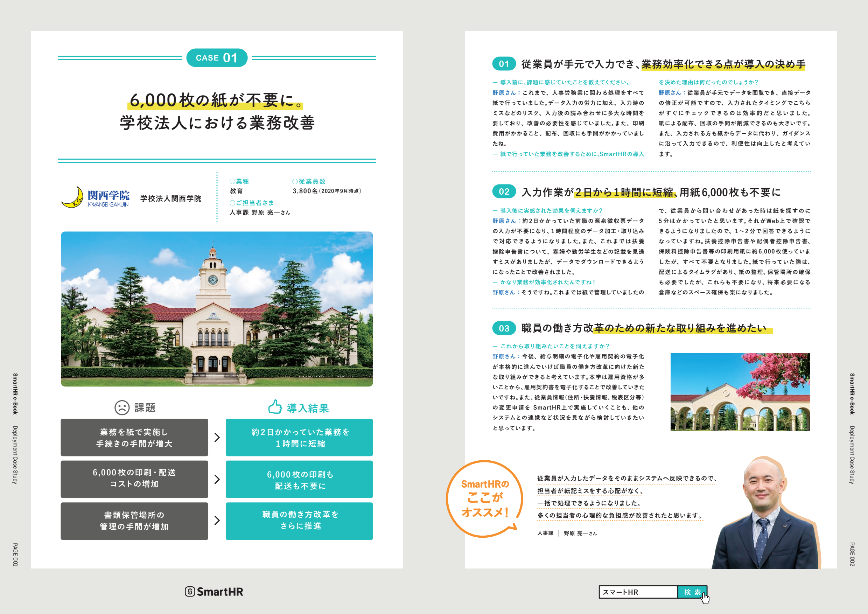Select the 職員の働き方改革をさらに推進 box
868x614 pixels.
point(299,521)
